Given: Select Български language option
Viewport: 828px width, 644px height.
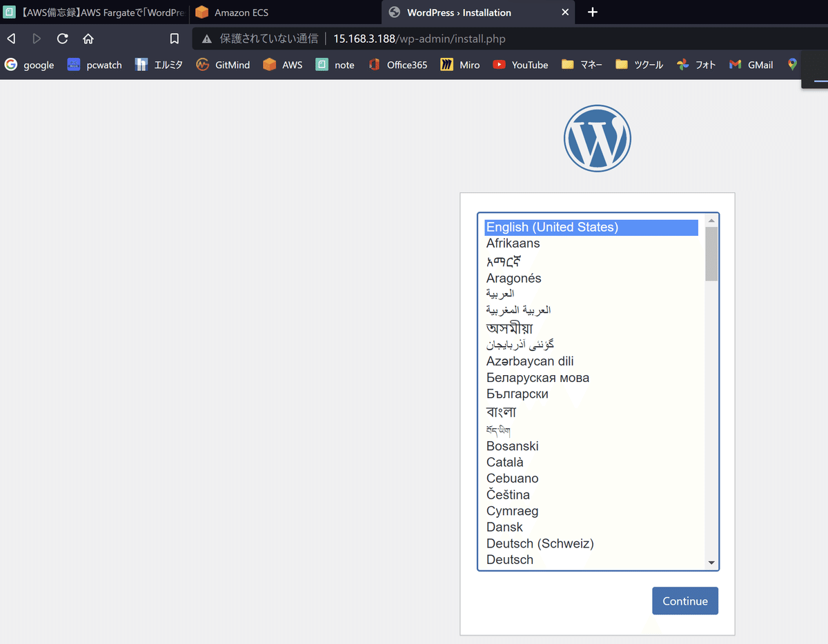Looking at the screenshot, I should coord(591,394).
